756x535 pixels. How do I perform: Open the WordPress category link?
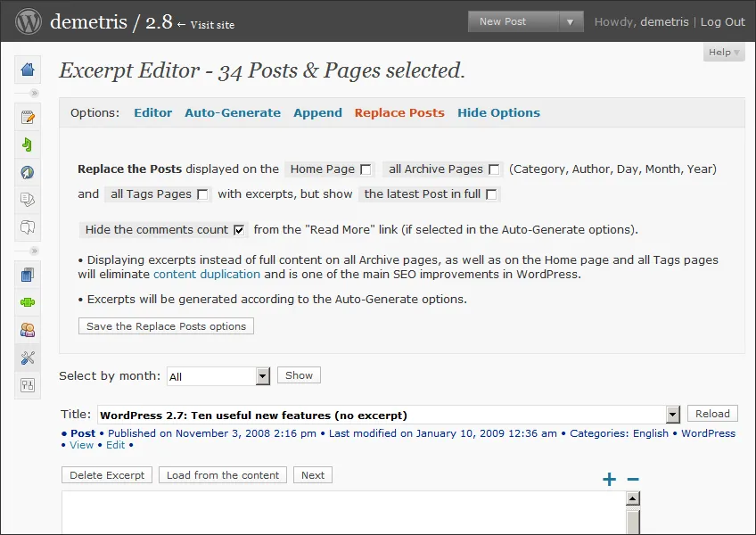[x=708, y=433]
